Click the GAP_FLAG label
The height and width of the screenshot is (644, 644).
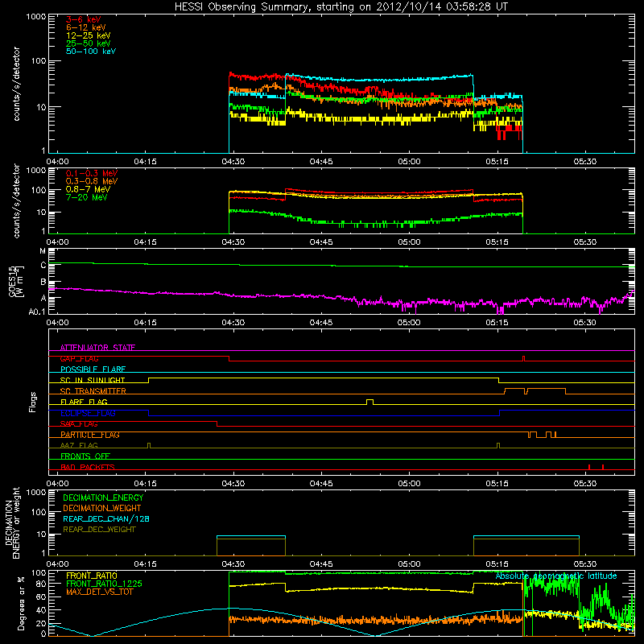tap(79, 358)
